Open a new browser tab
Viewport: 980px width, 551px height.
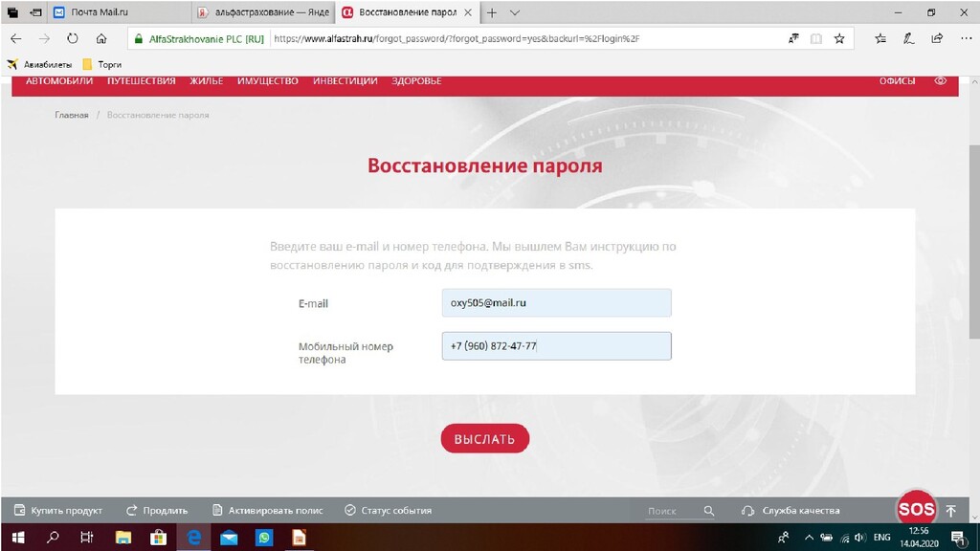click(492, 12)
